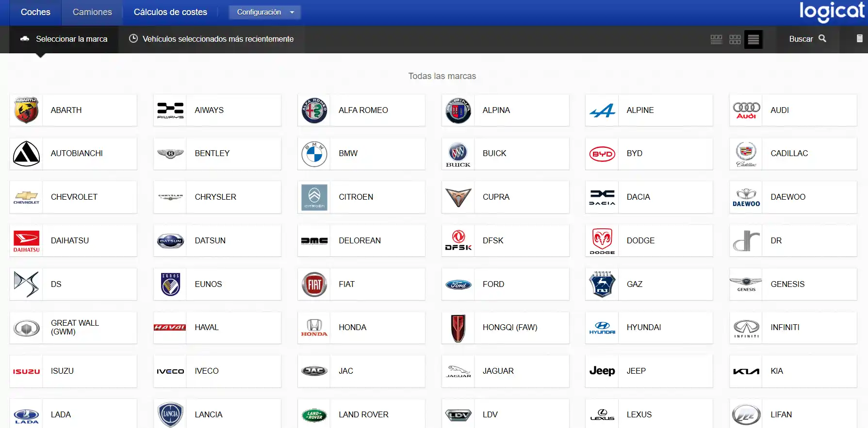868x428 pixels.
Task: Click the Daihatsu red logo
Action: click(26, 241)
